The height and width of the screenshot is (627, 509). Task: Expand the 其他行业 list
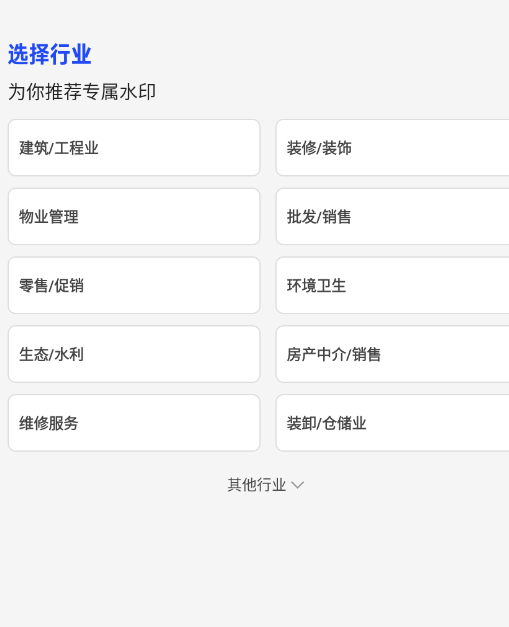pyautogui.click(x=266, y=485)
